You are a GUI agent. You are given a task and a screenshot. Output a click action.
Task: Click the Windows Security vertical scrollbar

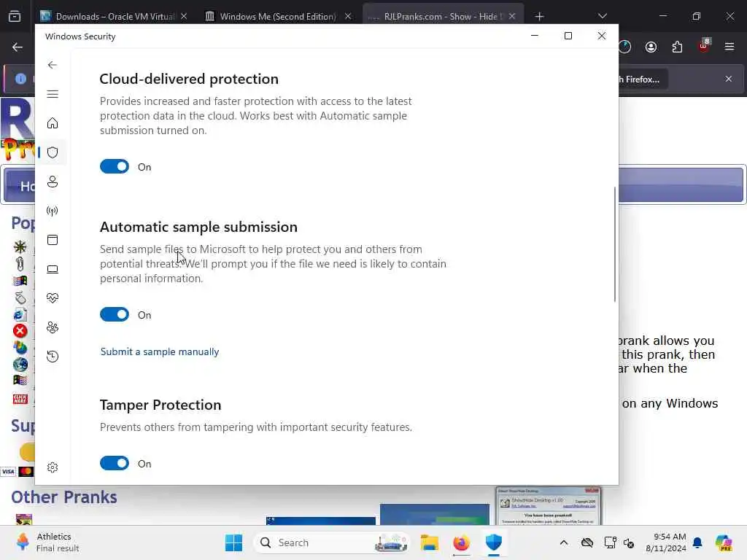click(614, 244)
